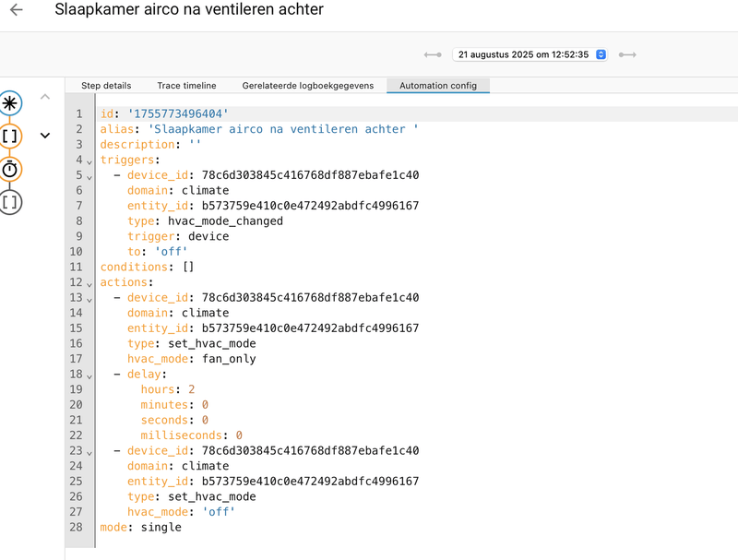Open the Gerelateerde logboekgegevens tab

(x=306, y=86)
